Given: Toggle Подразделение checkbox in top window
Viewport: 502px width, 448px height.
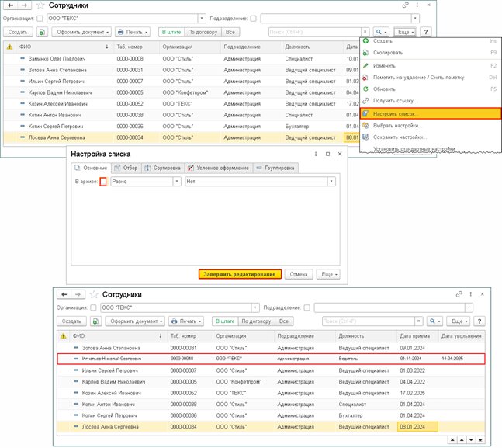Looking at the screenshot, I should coord(253,19).
